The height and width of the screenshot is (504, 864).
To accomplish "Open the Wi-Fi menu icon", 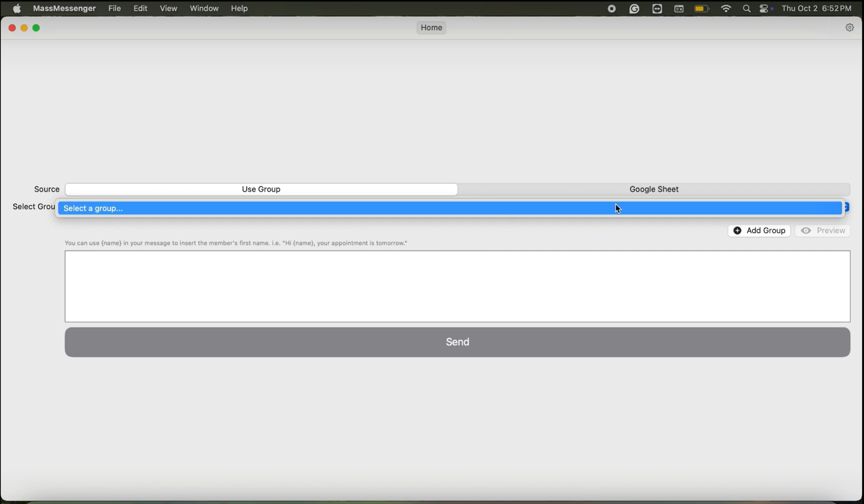I will (x=726, y=9).
